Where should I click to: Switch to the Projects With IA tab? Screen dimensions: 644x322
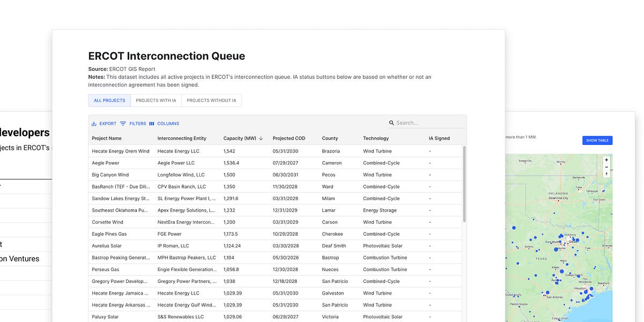point(156,100)
